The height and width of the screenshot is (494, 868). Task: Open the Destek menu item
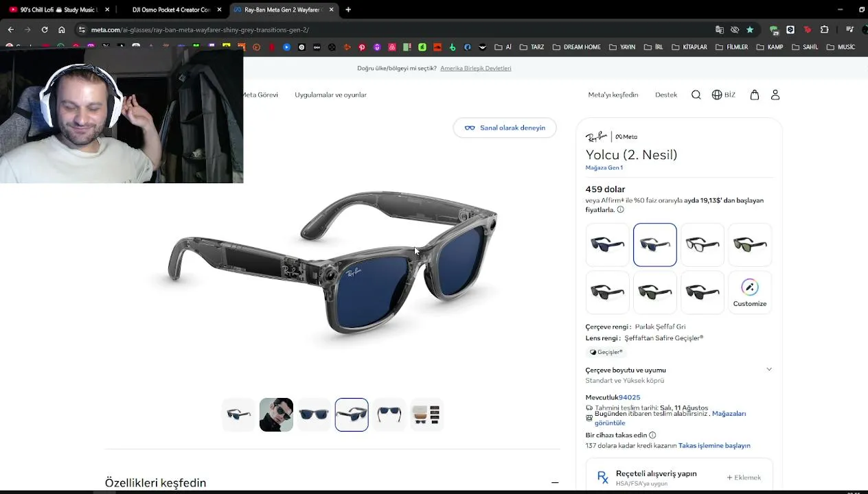pyautogui.click(x=666, y=95)
